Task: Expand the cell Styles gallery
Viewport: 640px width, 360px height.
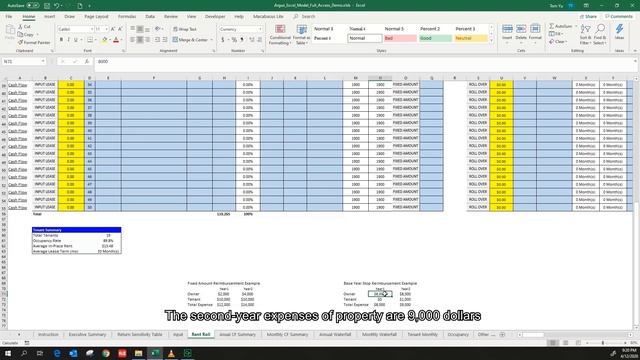Action: tap(491, 41)
